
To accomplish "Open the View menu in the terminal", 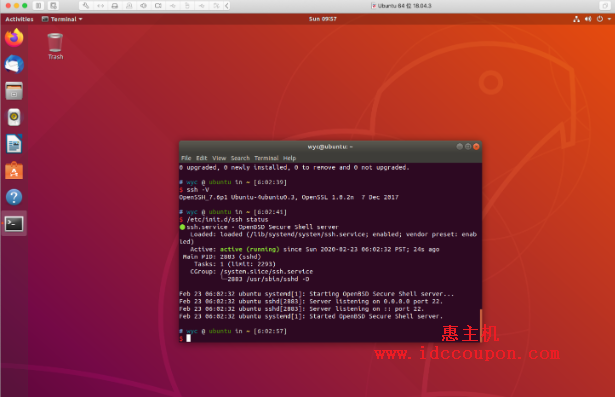I will [x=219, y=158].
